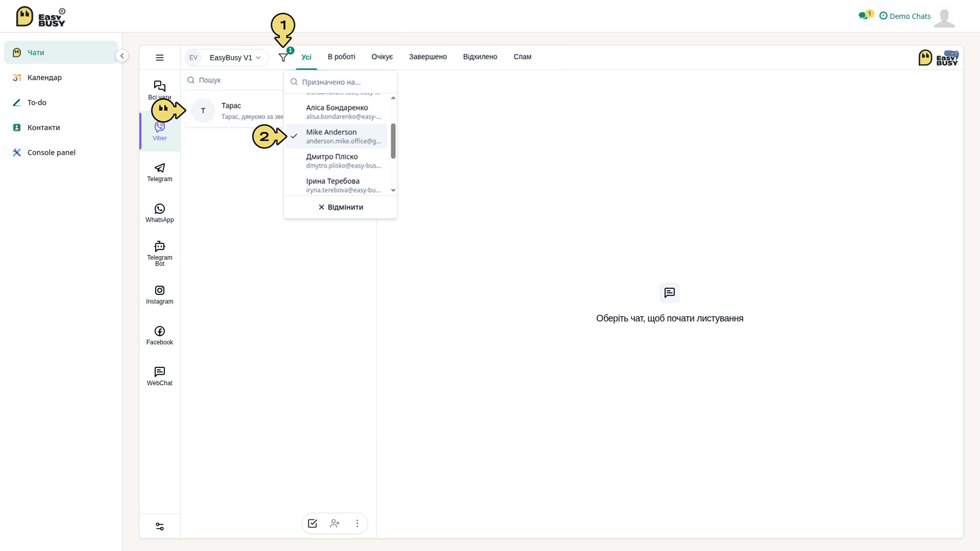Click the select-chats checkmark icon in bottom toolbar

coord(312,523)
